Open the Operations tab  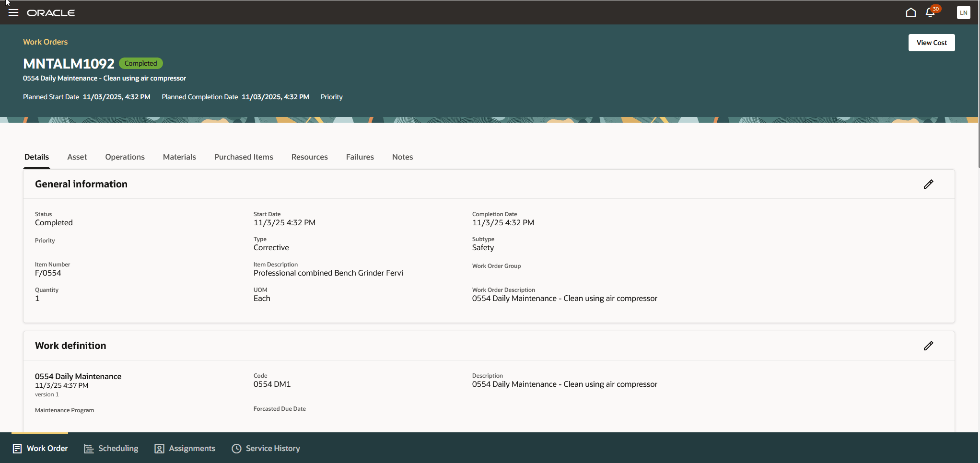(x=125, y=157)
